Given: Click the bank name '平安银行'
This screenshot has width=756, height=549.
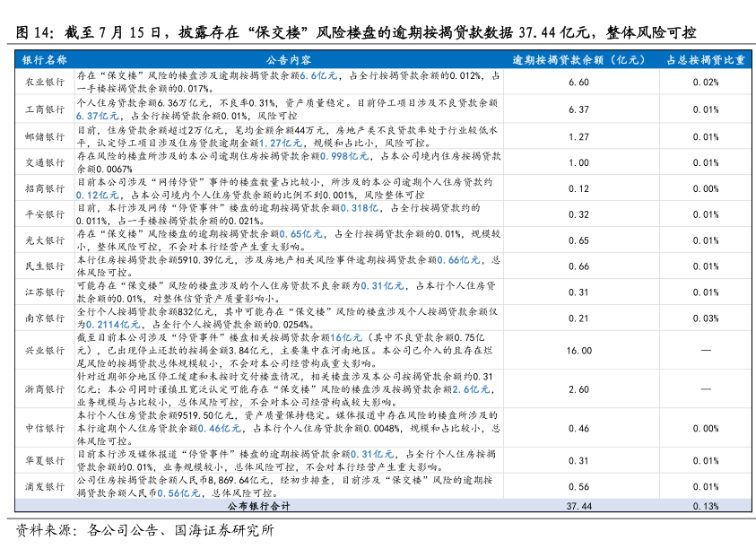Looking at the screenshot, I should [x=45, y=214].
